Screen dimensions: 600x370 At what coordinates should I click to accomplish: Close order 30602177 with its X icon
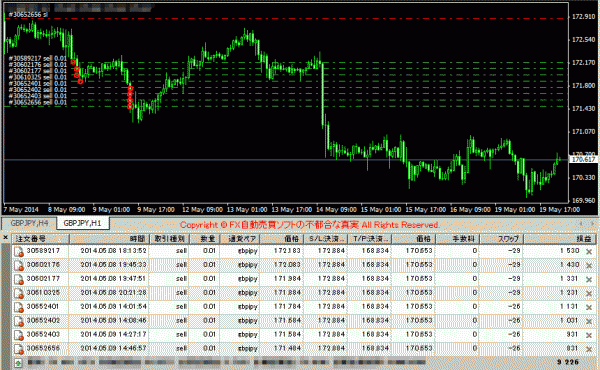[x=589, y=280]
